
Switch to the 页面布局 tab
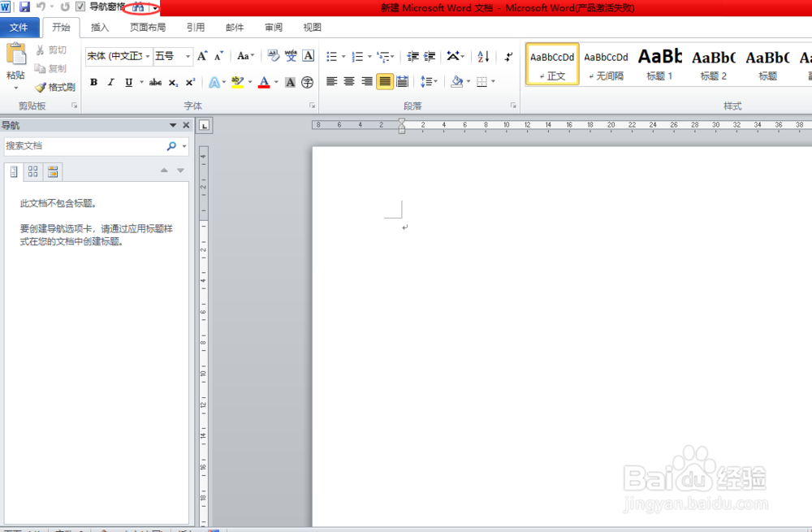pos(148,28)
